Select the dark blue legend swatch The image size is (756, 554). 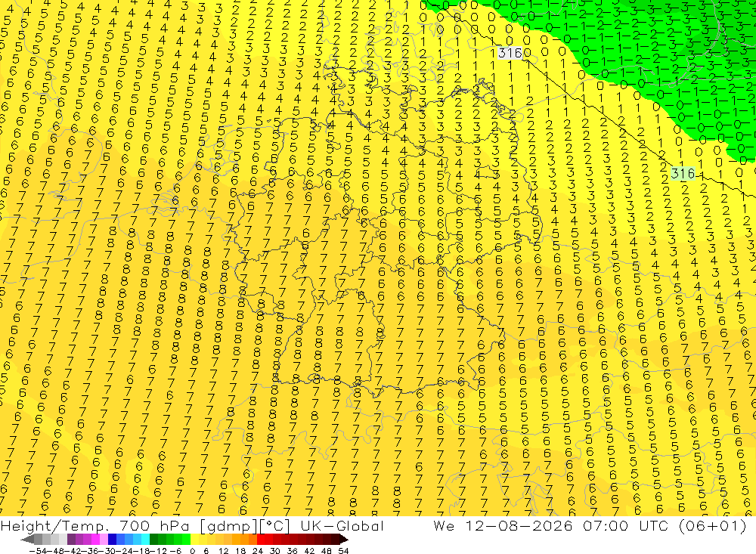[x=113, y=540]
